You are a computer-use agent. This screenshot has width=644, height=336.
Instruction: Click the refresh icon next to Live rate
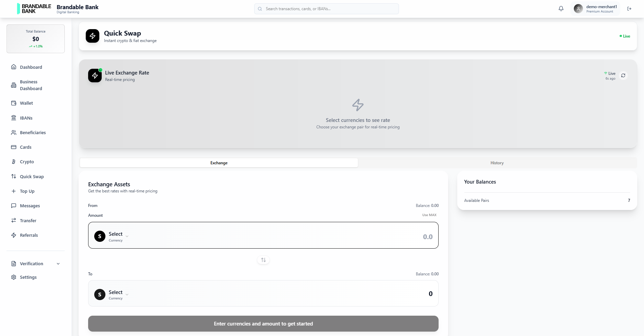tap(623, 76)
